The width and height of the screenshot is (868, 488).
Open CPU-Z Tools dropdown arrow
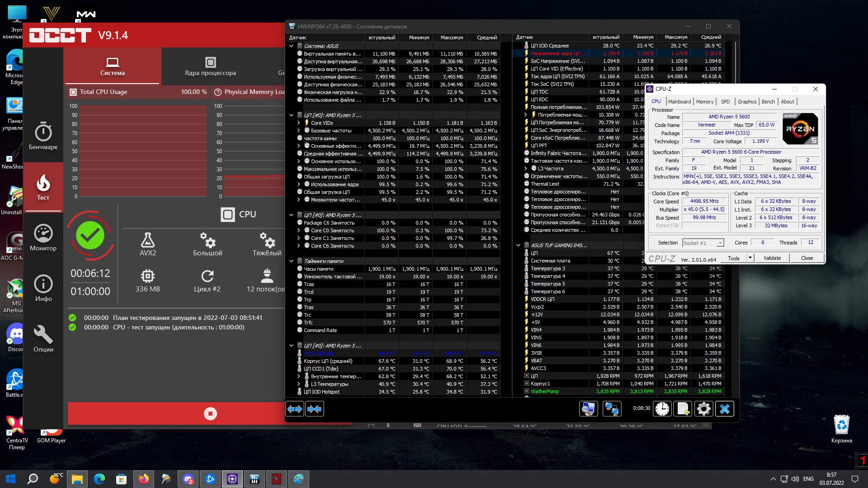tap(750, 258)
